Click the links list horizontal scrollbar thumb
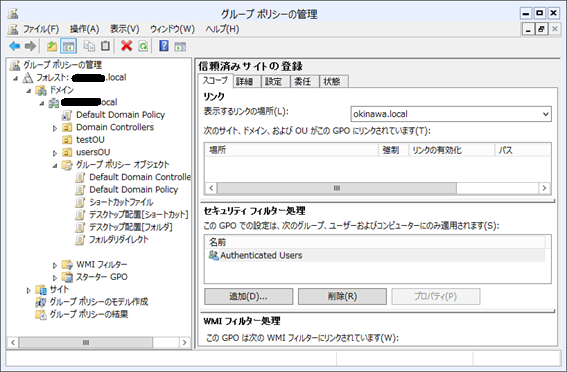This screenshot has width=567, height=372. [x=337, y=188]
